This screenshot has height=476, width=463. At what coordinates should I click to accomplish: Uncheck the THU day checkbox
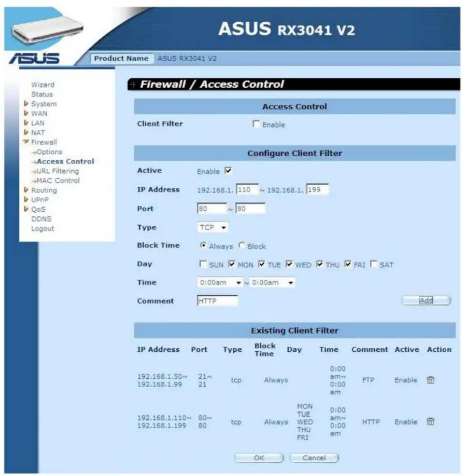click(x=319, y=264)
